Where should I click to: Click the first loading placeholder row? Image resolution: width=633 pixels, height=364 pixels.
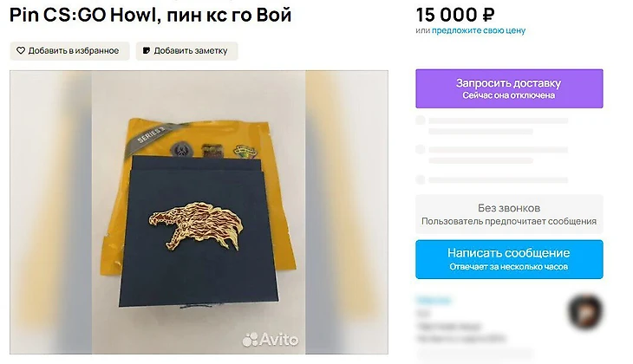(x=493, y=126)
